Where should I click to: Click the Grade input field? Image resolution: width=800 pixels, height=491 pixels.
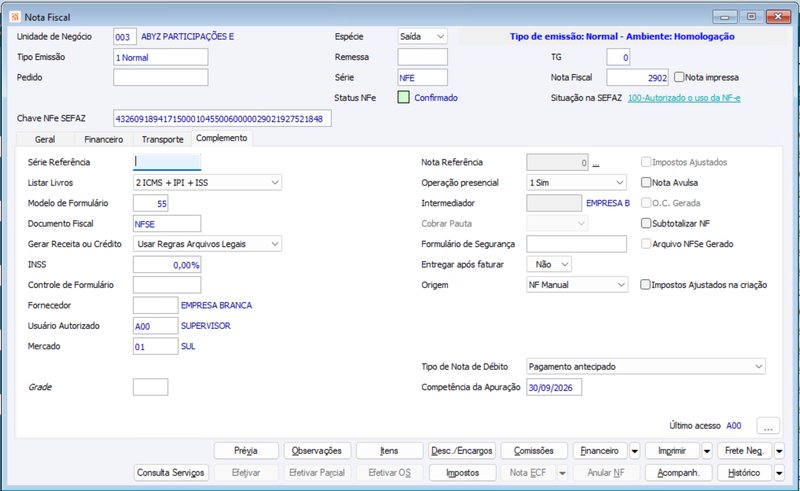[x=151, y=387]
